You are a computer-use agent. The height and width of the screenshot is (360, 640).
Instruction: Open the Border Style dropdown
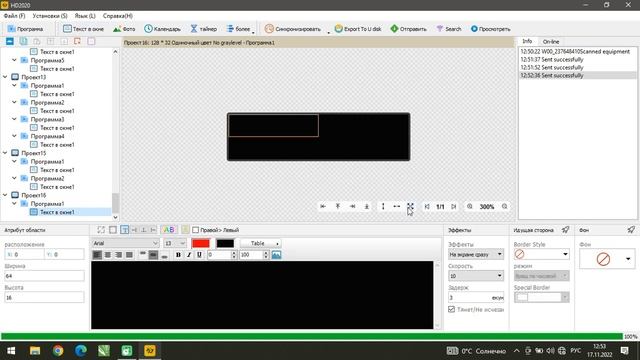click(x=541, y=254)
